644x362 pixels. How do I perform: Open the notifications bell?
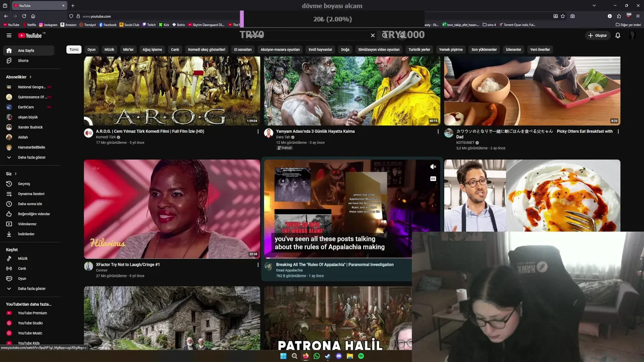[x=617, y=35]
